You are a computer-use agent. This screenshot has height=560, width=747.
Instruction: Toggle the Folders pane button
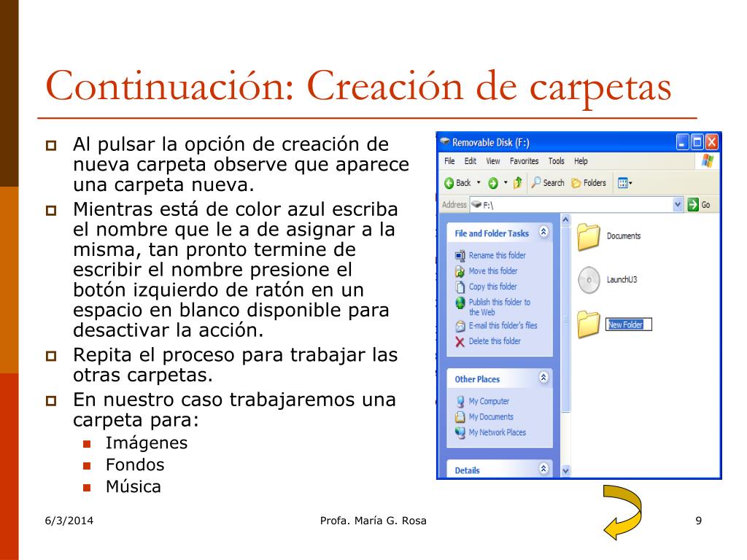point(589,183)
